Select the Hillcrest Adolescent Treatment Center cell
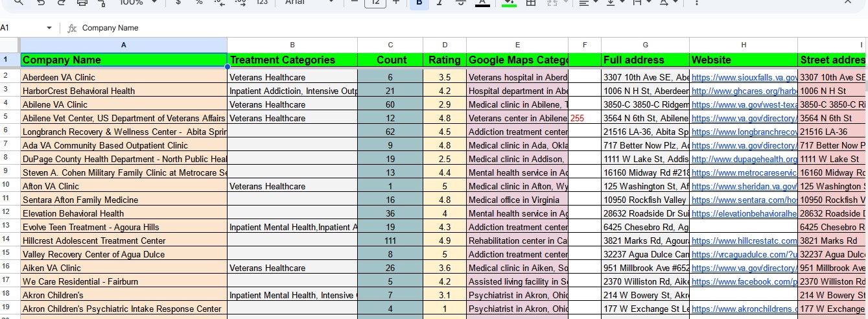 coord(124,241)
